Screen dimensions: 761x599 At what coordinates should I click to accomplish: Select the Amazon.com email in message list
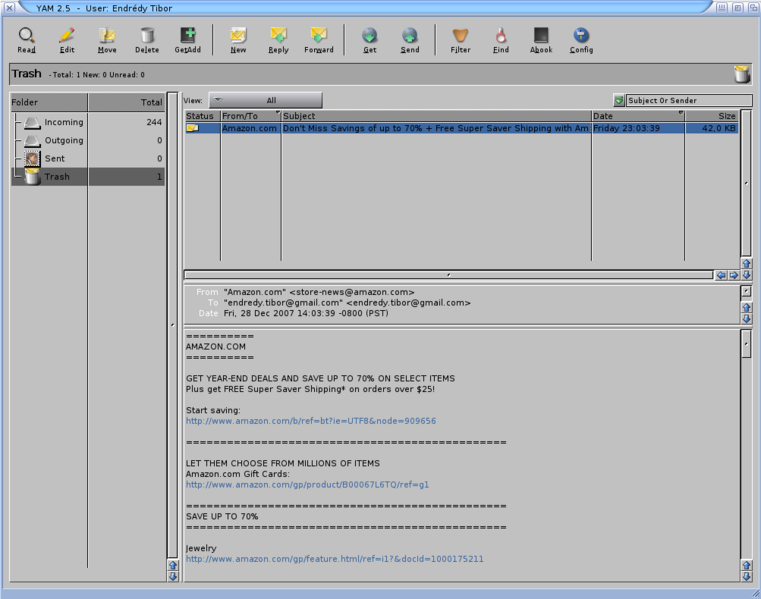[x=435, y=128]
